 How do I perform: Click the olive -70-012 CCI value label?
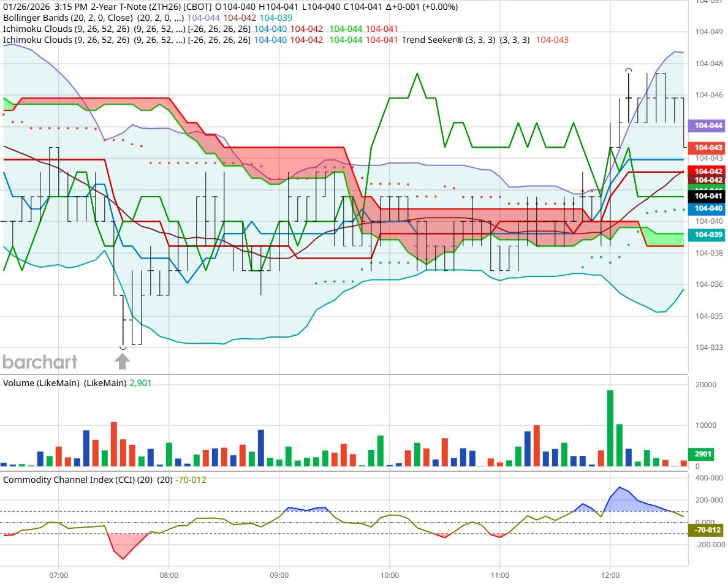[705, 530]
